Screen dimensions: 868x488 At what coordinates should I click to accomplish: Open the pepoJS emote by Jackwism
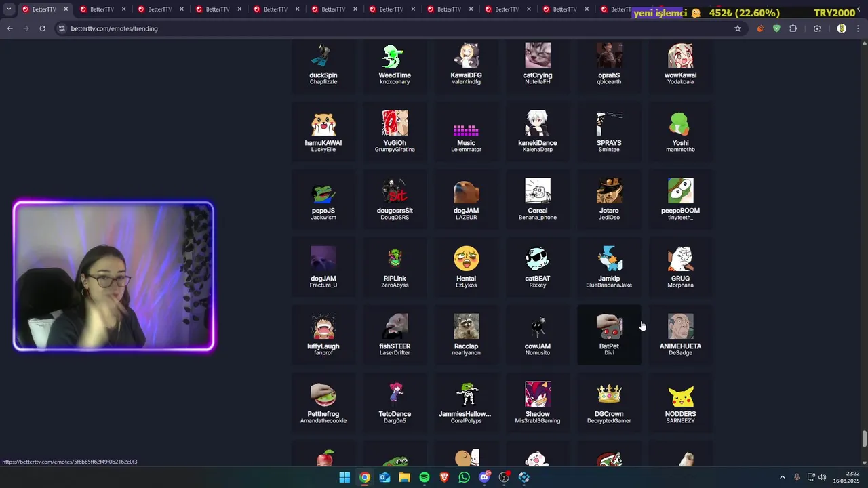click(x=323, y=200)
